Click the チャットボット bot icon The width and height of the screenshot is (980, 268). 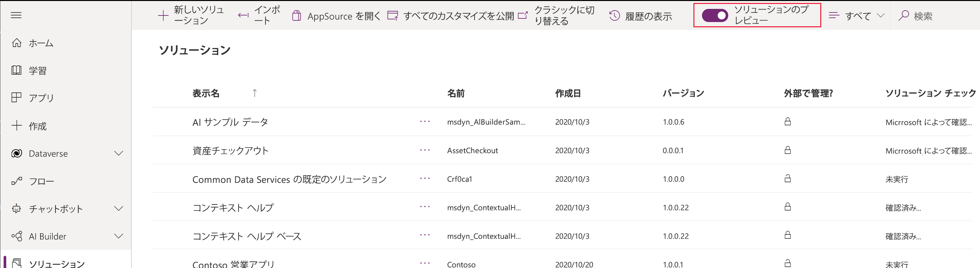(16, 208)
